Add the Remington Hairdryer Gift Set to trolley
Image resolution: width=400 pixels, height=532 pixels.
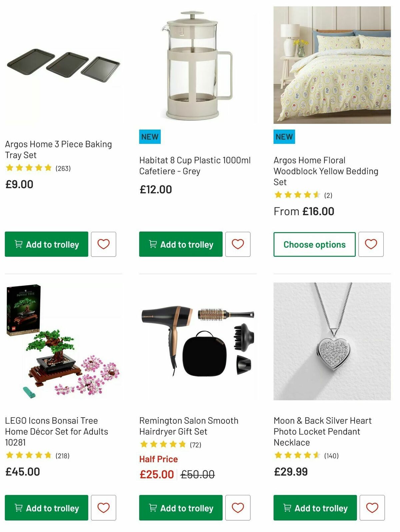(180, 508)
